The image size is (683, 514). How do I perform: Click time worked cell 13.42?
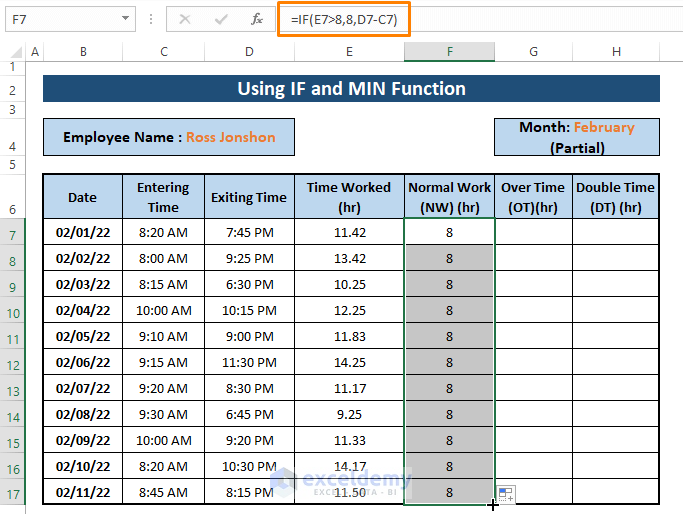349,258
